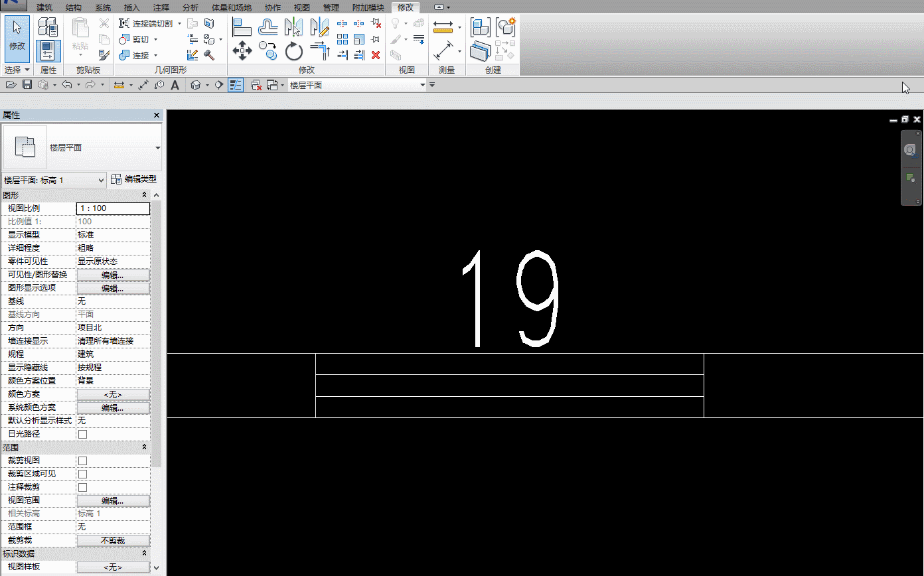924x576 pixels.
Task: Toggle the Properties palette icon in ribbon
Action: coord(48,51)
